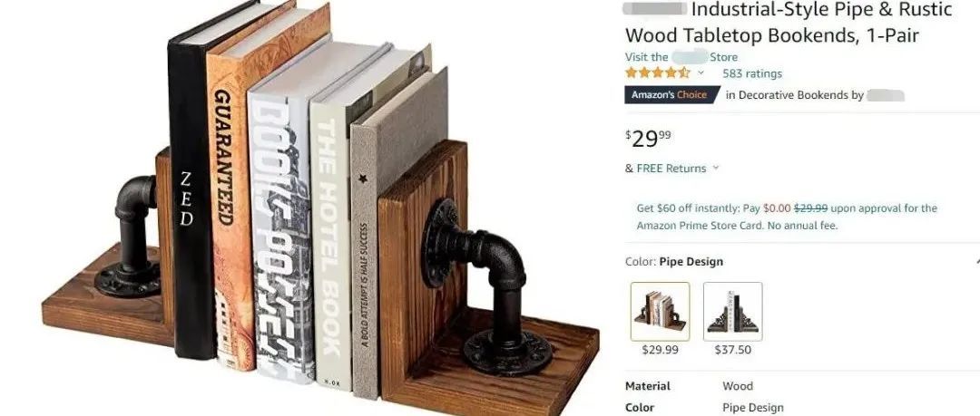
Task: Collapse the Color section using the edge arrow
Action: (x=976, y=261)
